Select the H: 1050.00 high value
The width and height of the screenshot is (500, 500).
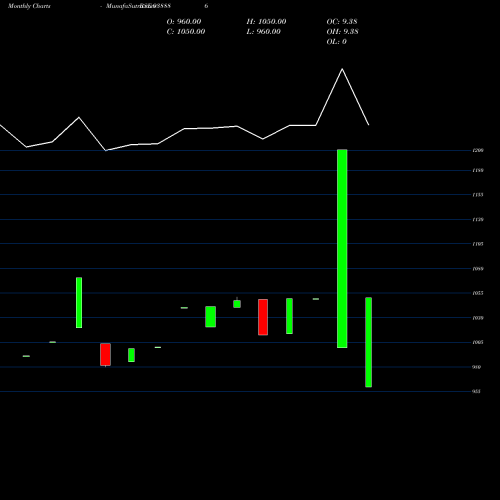[x=266, y=22]
